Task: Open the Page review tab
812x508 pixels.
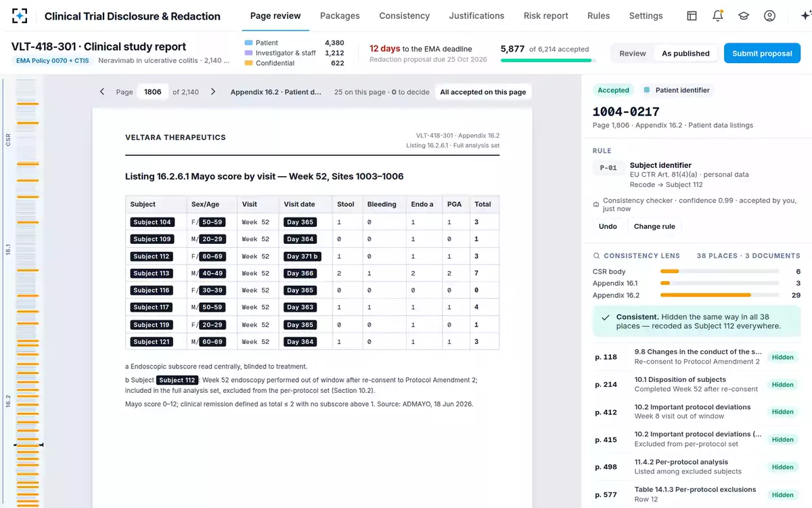Action: pos(275,16)
